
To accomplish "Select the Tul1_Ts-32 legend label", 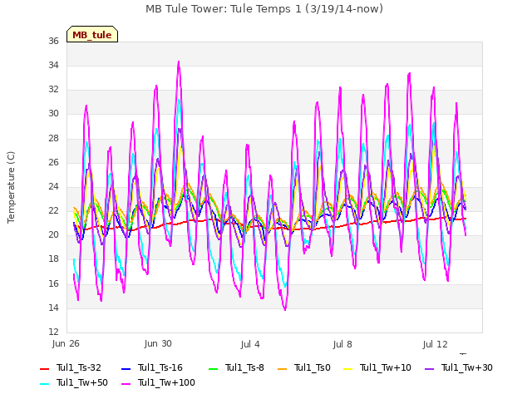I will point(79,367).
